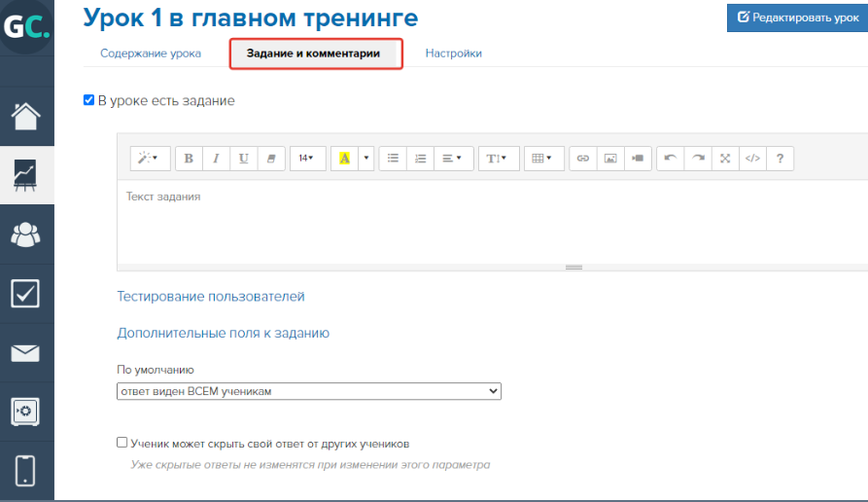Grab the editor resize handle bar
The image size is (868, 502).
[573, 268]
